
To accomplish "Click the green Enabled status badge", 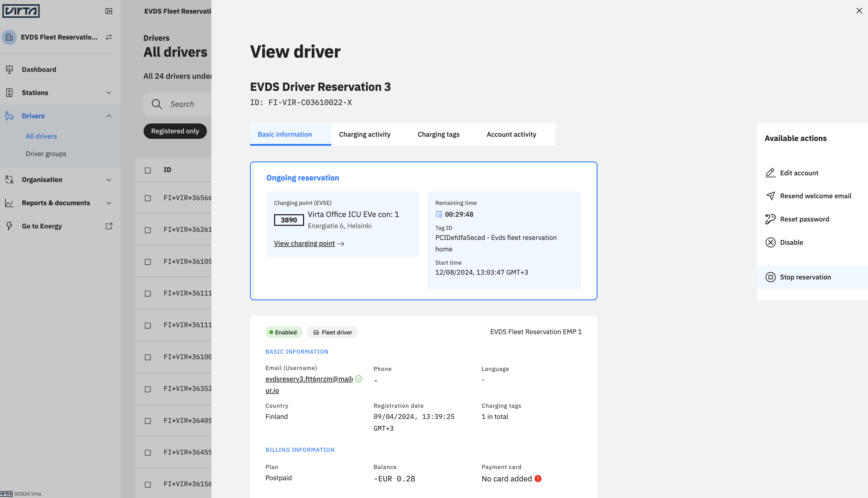I will (x=284, y=332).
